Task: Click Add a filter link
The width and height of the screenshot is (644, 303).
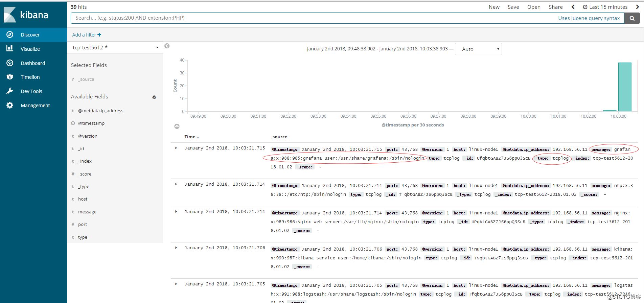Action: 87,35
